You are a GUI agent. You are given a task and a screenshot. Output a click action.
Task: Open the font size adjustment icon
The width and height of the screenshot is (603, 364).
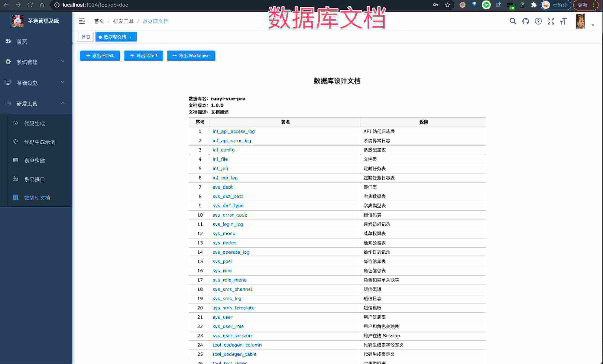(563, 21)
